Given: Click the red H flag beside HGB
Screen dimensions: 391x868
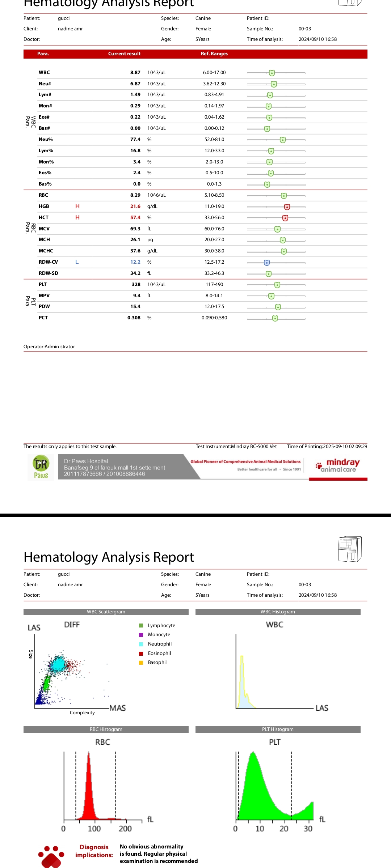Looking at the screenshot, I should (77, 206).
